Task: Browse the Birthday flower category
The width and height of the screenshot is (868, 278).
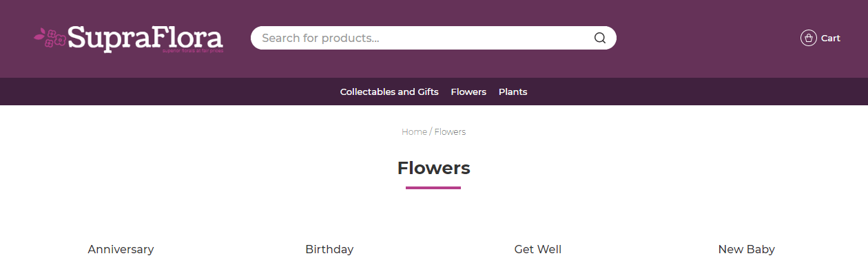Action: click(329, 249)
